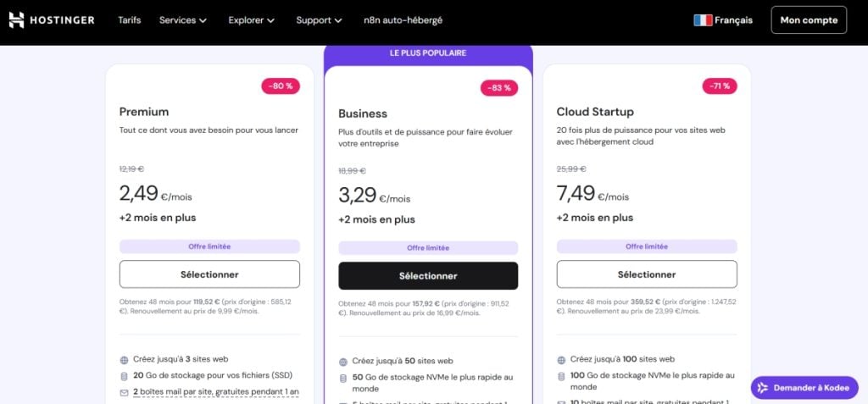
Task: Click the -83 % discount badge
Action: point(500,88)
